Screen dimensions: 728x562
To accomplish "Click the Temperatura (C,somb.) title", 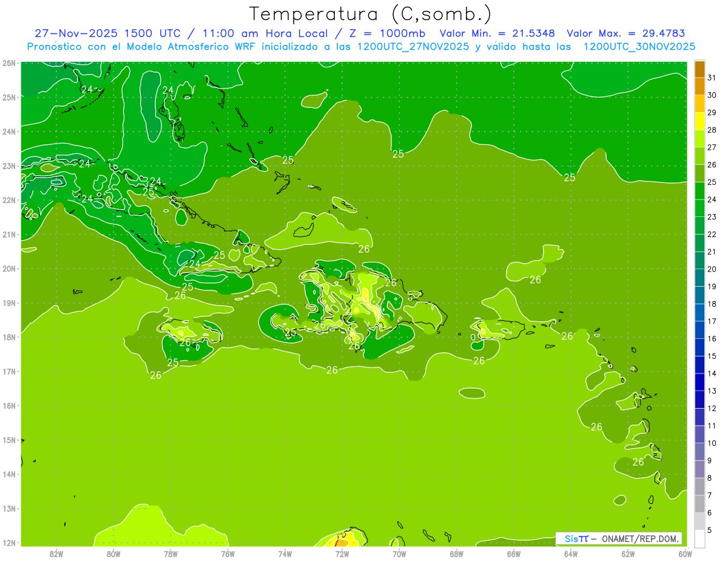I will pyautogui.click(x=370, y=14).
